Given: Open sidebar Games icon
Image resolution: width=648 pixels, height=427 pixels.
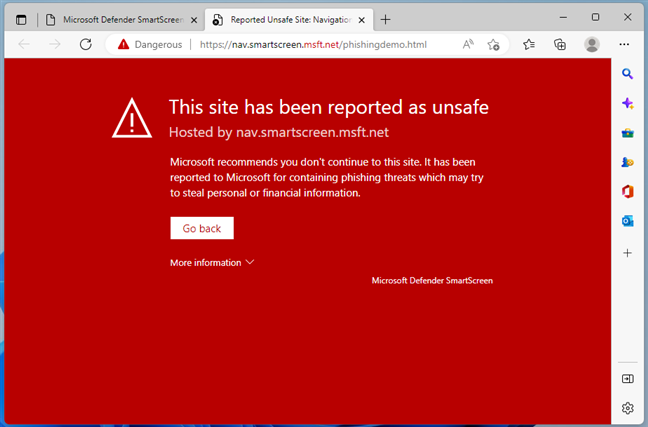Looking at the screenshot, I should 627,162.
